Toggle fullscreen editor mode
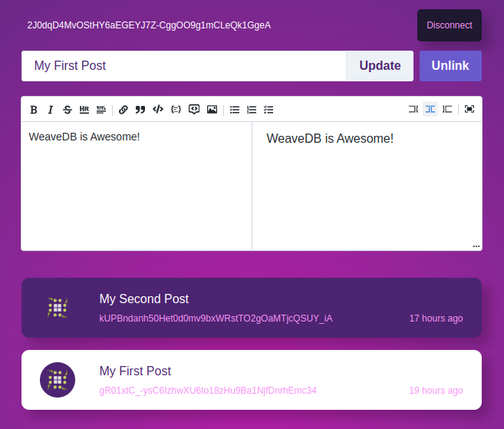Image resolution: width=504 pixels, height=429 pixels. pos(469,110)
